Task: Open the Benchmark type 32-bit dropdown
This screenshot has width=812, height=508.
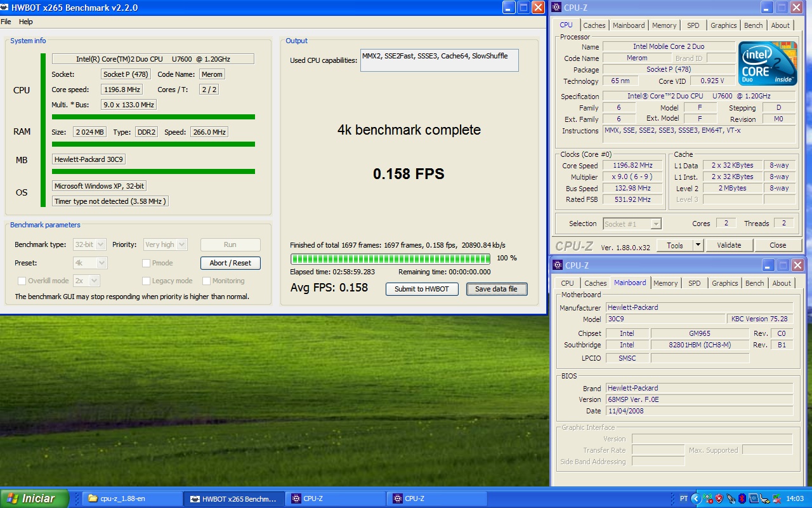Action: [90, 244]
